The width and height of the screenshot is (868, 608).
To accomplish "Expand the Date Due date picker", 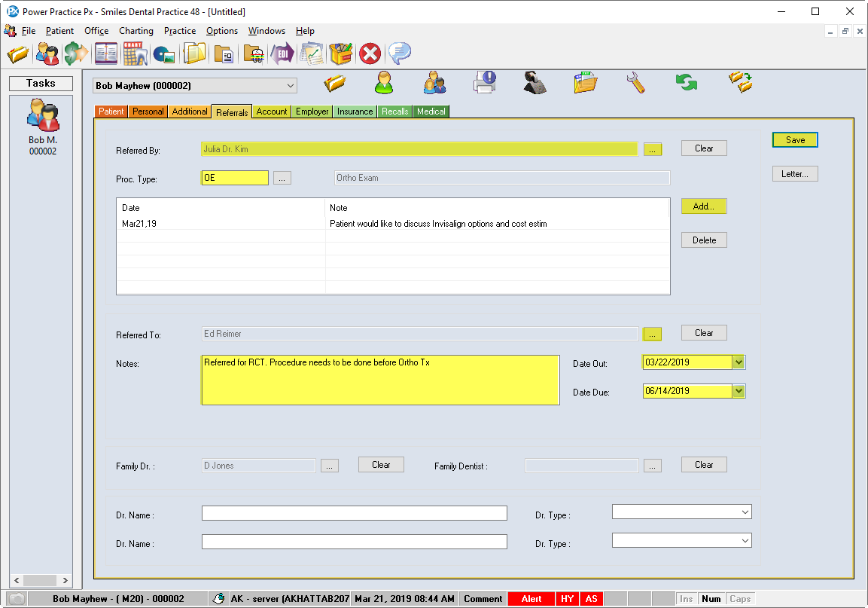I will tap(739, 391).
